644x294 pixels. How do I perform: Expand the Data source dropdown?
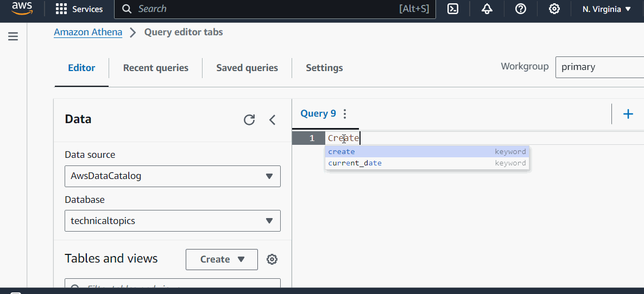pos(172,176)
